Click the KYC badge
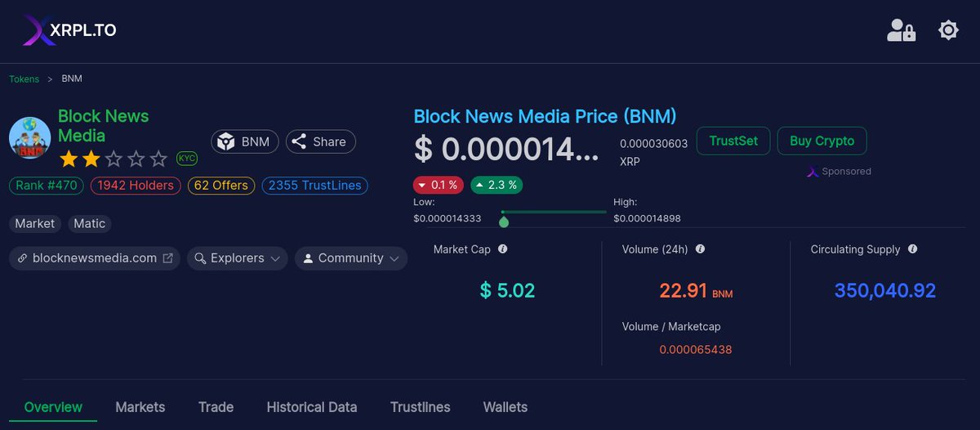980x430 pixels. pyautogui.click(x=187, y=158)
